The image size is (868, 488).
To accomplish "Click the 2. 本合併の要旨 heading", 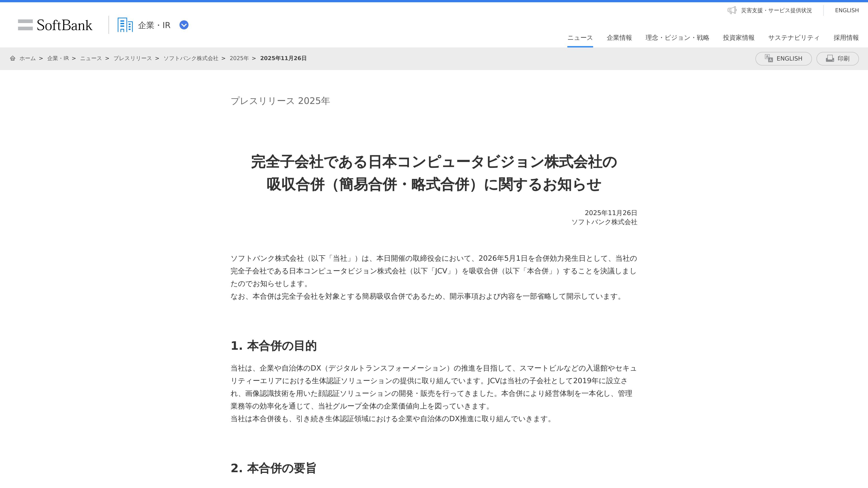I will [x=273, y=468].
